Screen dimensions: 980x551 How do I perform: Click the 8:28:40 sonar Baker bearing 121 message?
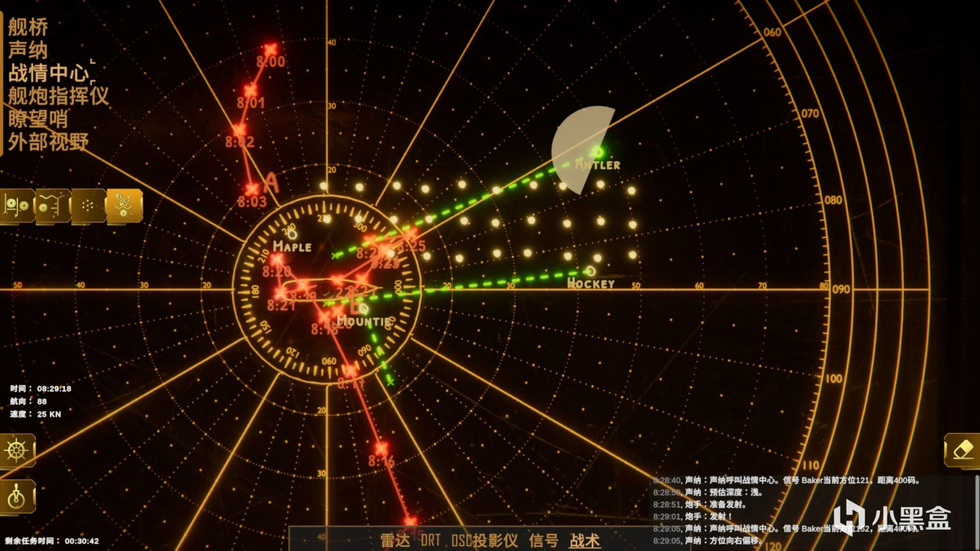pos(787,480)
